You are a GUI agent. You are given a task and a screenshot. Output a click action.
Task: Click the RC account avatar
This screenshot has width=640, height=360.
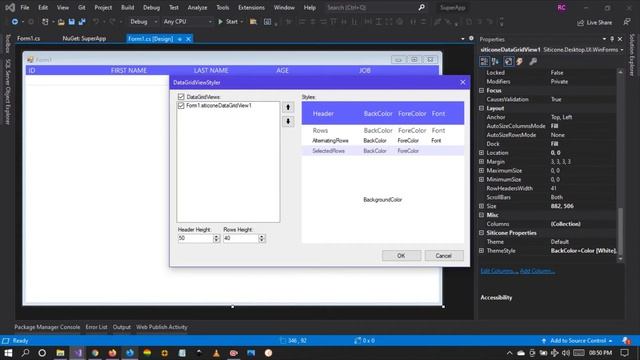coord(562,7)
